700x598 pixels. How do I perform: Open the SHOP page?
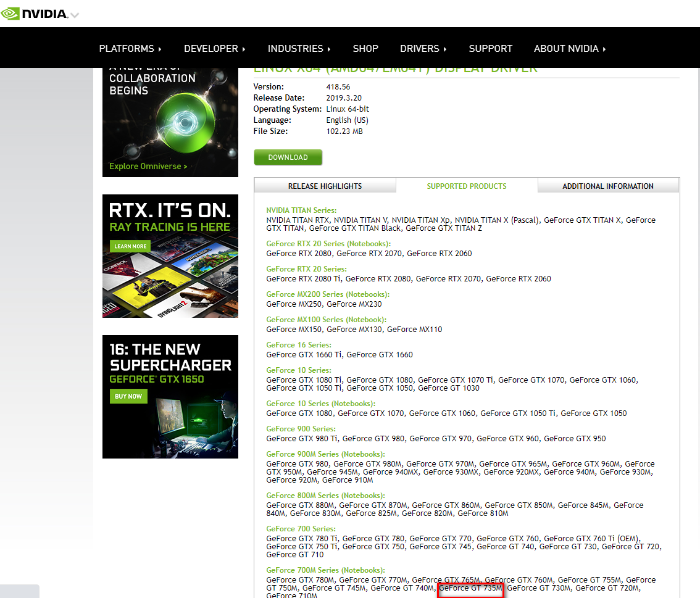pyautogui.click(x=365, y=49)
